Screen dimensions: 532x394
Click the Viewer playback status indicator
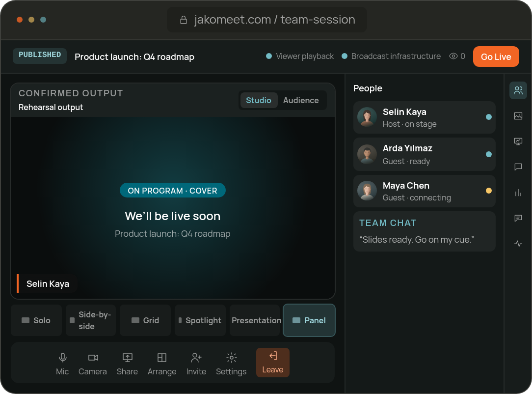tap(300, 56)
